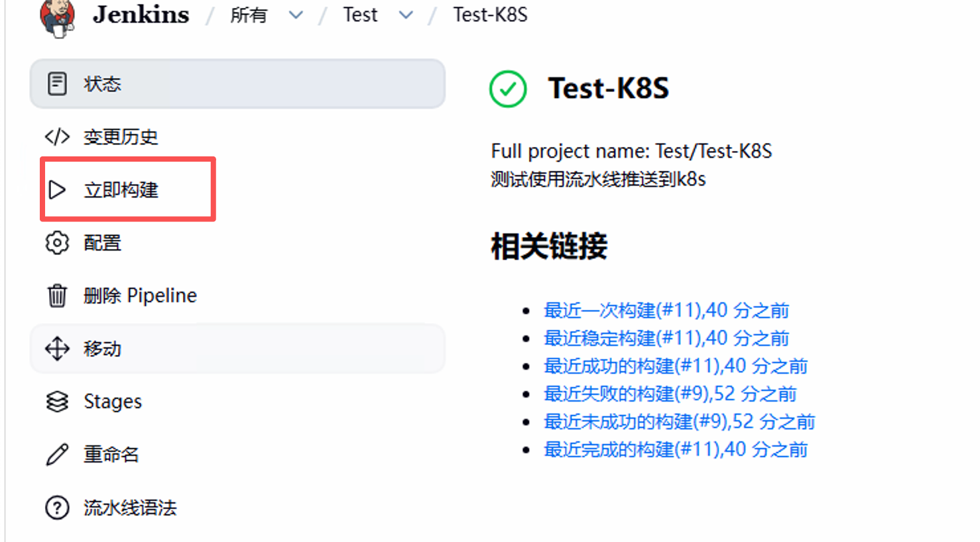This screenshot has width=980, height=542.
Task: Click the Jenkins title text
Action: click(x=141, y=15)
